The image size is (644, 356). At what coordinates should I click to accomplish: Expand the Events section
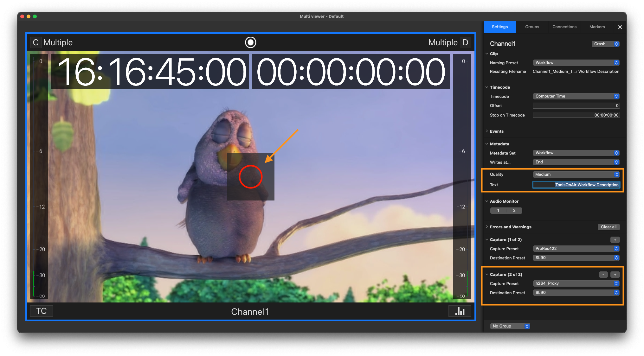(x=487, y=131)
